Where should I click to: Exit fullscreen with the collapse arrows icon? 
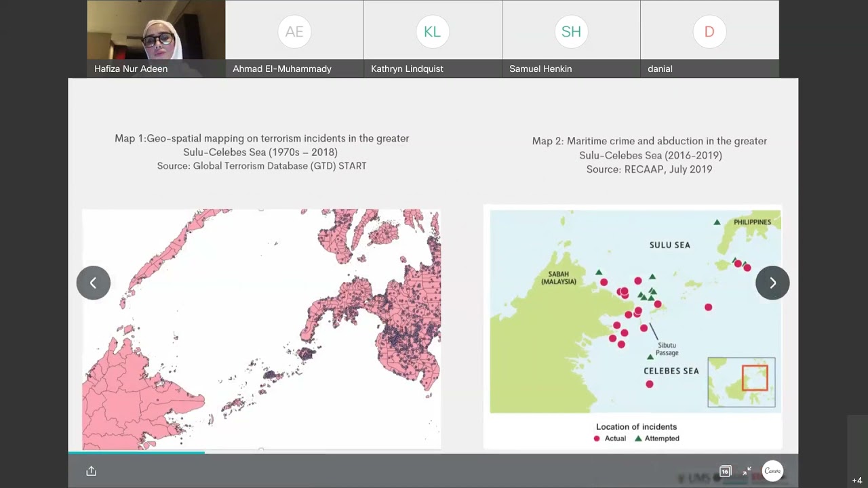(x=747, y=471)
